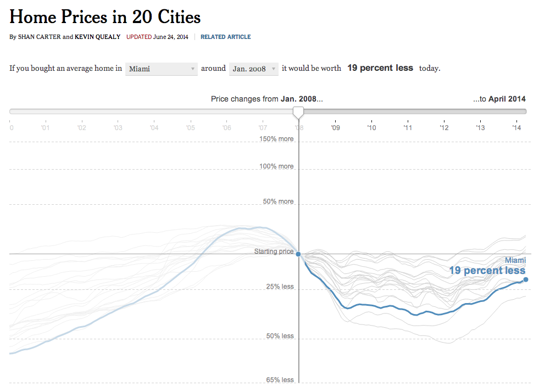Open the Jan. 2008 date dropdown

coord(254,69)
